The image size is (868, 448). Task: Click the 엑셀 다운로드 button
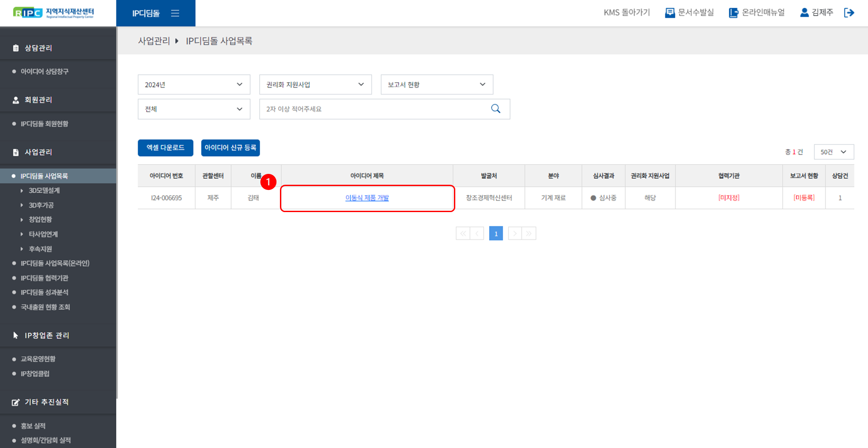pos(165,148)
